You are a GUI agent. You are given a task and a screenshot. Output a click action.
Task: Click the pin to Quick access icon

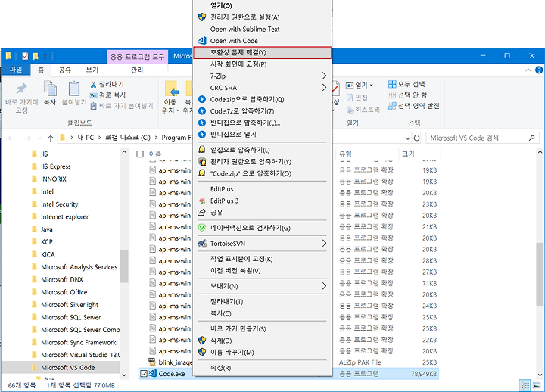21,89
